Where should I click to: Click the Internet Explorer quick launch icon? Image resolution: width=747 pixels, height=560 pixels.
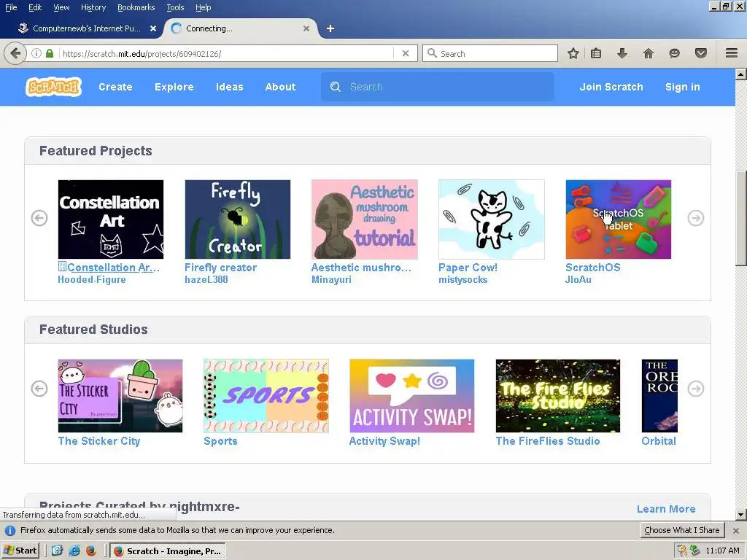pos(74,551)
